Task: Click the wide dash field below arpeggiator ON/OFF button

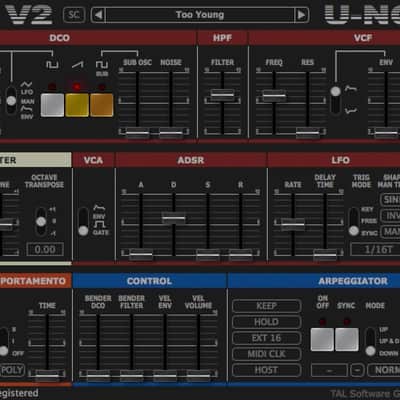Action: coord(329,370)
